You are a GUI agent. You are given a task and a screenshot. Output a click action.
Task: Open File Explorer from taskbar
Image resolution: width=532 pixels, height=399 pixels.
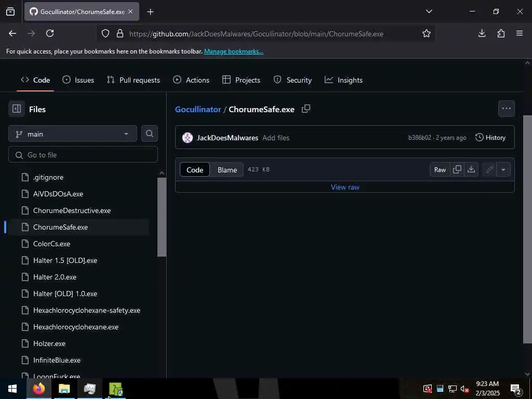(x=64, y=389)
